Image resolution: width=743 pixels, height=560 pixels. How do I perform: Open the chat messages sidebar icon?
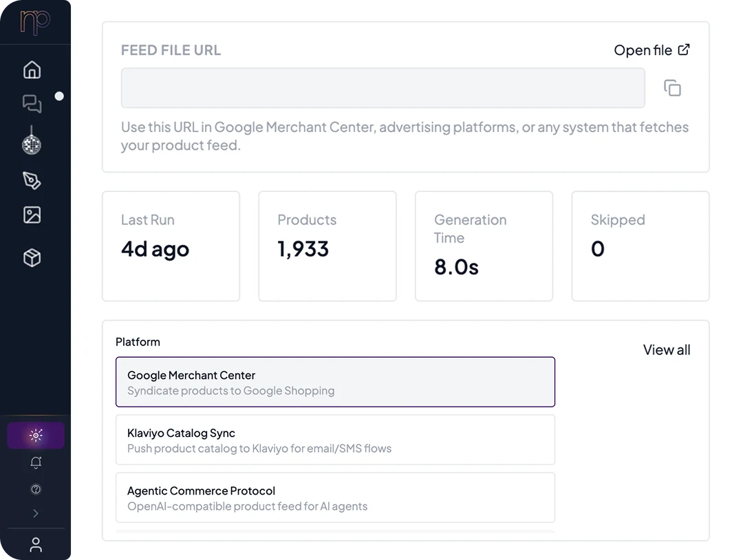[x=32, y=104]
